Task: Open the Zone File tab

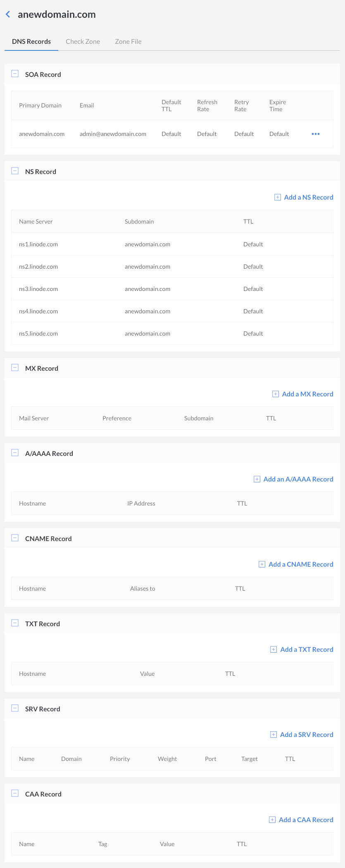Action: click(128, 41)
